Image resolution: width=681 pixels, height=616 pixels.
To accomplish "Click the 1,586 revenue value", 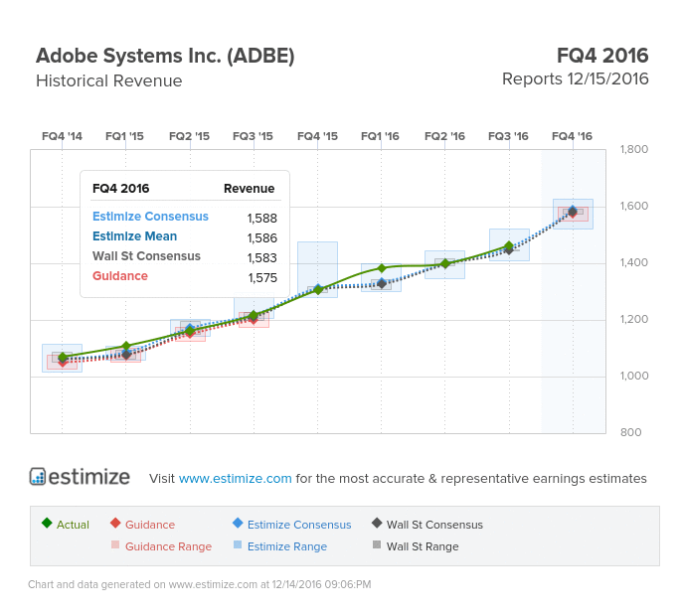I will pos(261,238).
